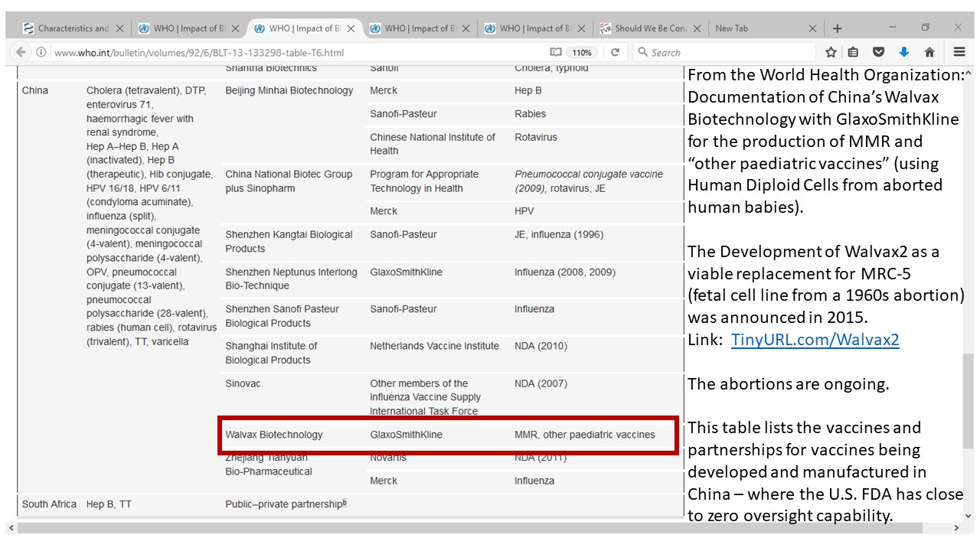Click the scroll-down arrow of vertical scrollbar

coord(968,516)
